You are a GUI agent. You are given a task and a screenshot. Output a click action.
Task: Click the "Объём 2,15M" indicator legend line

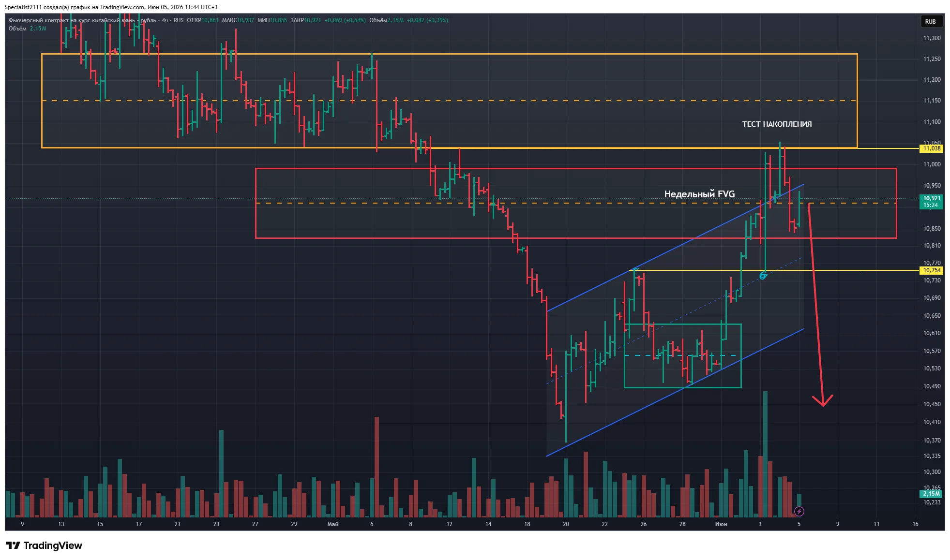point(28,29)
